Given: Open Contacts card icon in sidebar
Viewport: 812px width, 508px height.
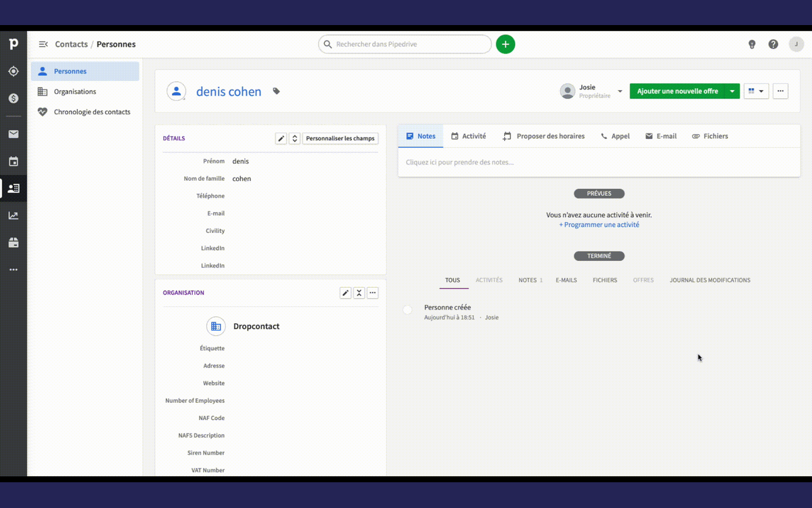Looking at the screenshot, I should 14,188.
